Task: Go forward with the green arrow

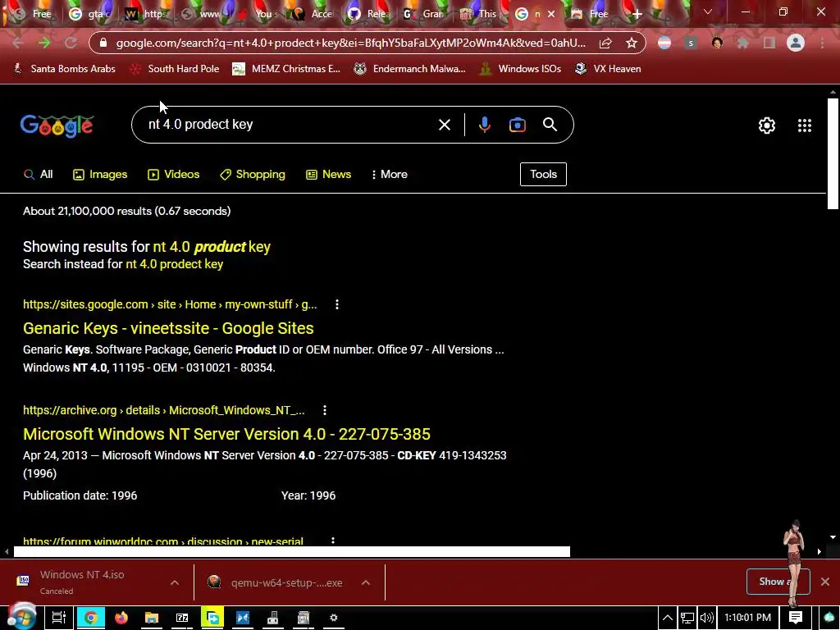Action: [x=44, y=43]
